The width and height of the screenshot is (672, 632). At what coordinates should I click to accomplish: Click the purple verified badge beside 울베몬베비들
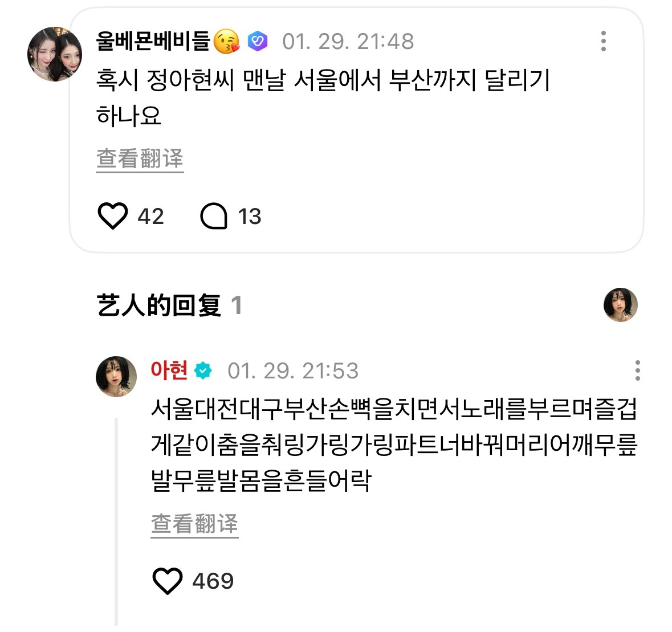click(259, 41)
